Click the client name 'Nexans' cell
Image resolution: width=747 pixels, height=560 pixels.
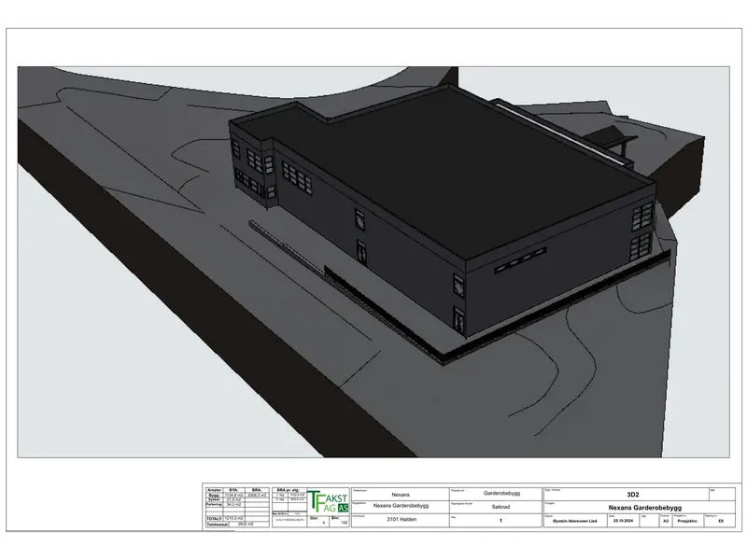click(x=401, y=495)
